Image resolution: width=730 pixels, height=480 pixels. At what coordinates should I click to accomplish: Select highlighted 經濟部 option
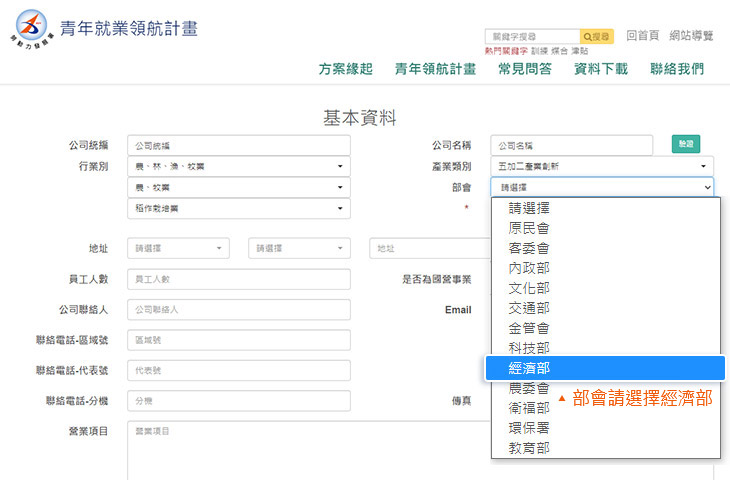(605, 368)
